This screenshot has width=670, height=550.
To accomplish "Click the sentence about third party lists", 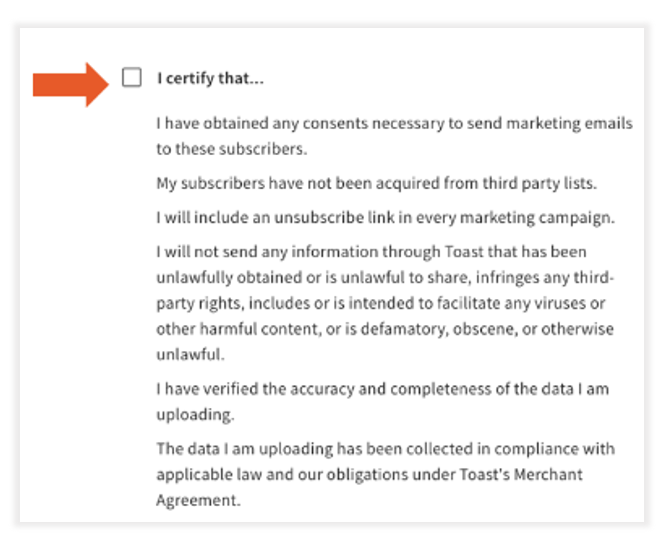I will tap(377, 184).
